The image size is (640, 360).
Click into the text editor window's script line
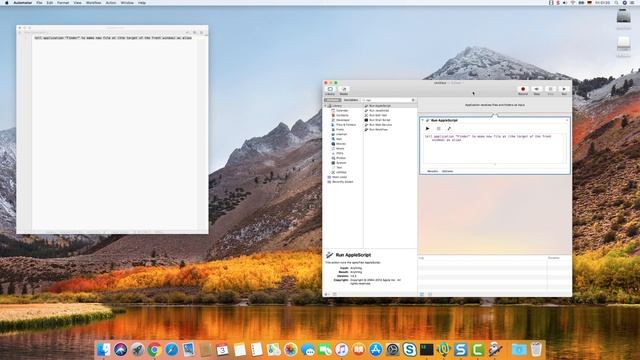pos(113,38)
